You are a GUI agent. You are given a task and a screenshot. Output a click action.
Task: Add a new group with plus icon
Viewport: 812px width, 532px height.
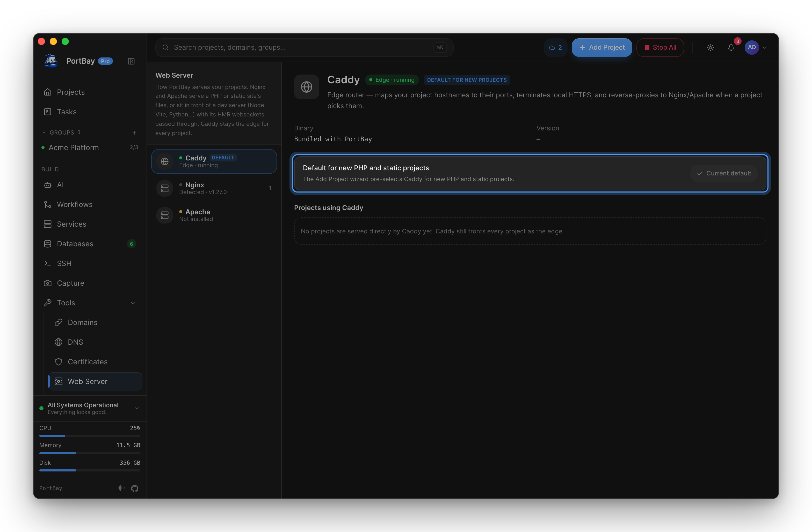134,133
